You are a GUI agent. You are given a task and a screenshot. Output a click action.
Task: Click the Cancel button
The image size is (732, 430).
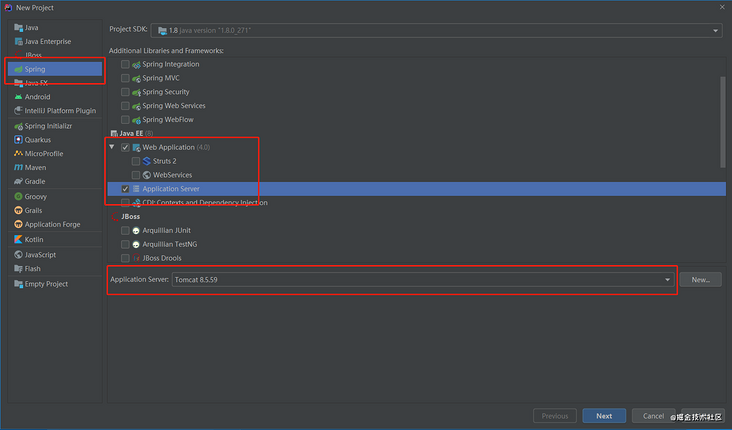[654, 416]
